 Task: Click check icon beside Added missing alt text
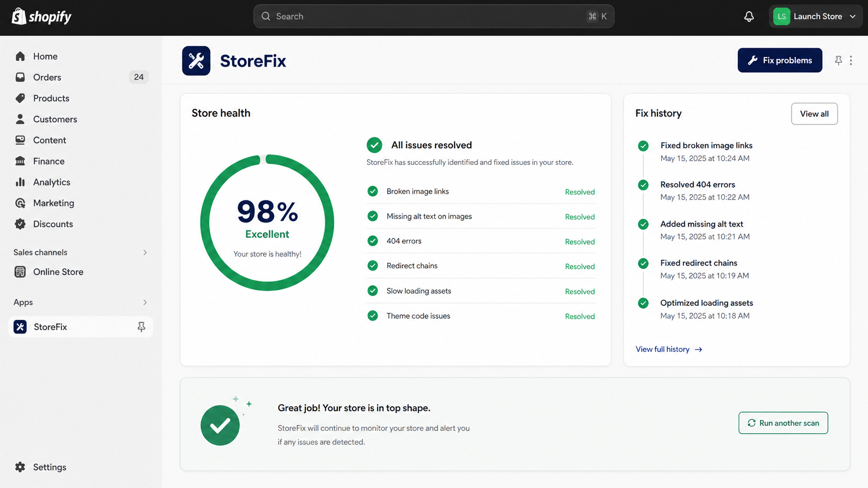643,224
